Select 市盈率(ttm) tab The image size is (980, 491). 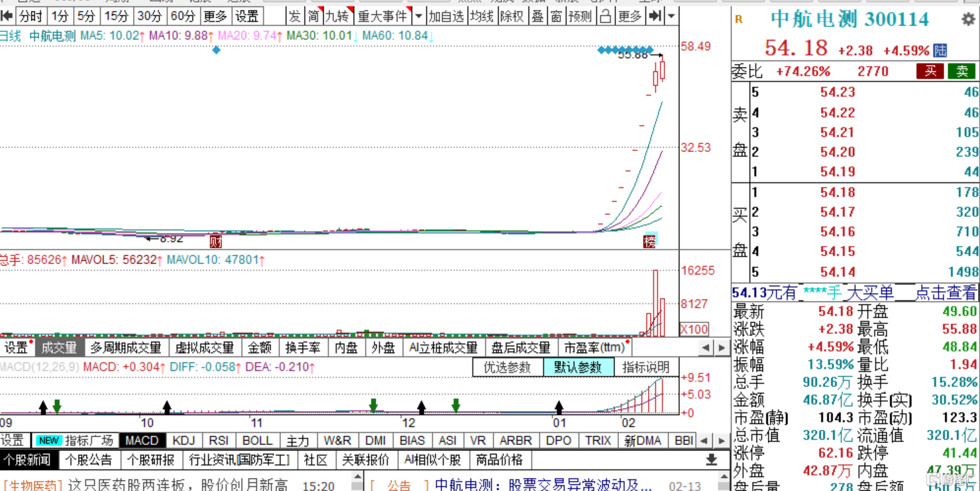coord(595,347)
